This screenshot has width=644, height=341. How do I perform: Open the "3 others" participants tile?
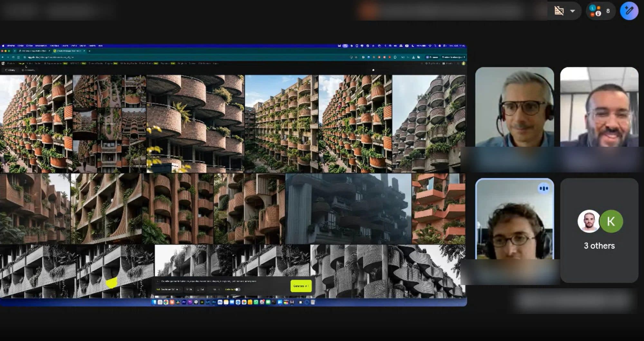pyautogui.click(x=599, y=230)
